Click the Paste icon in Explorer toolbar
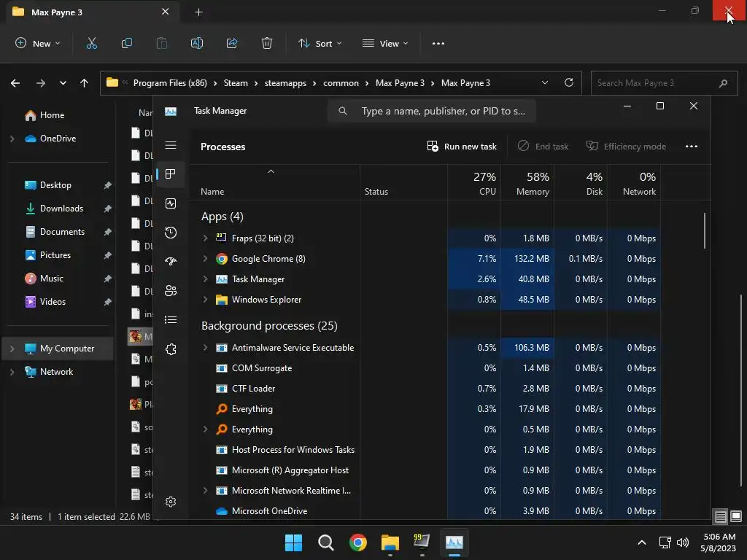Viewport: 747px width, 560px height. 162,43
